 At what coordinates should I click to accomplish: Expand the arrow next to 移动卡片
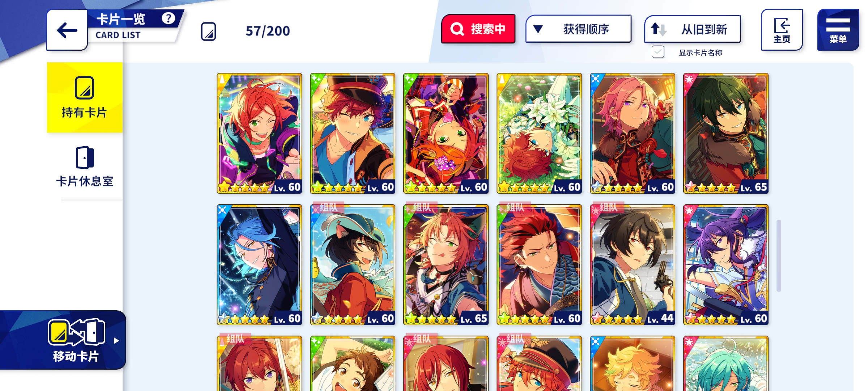116,341
